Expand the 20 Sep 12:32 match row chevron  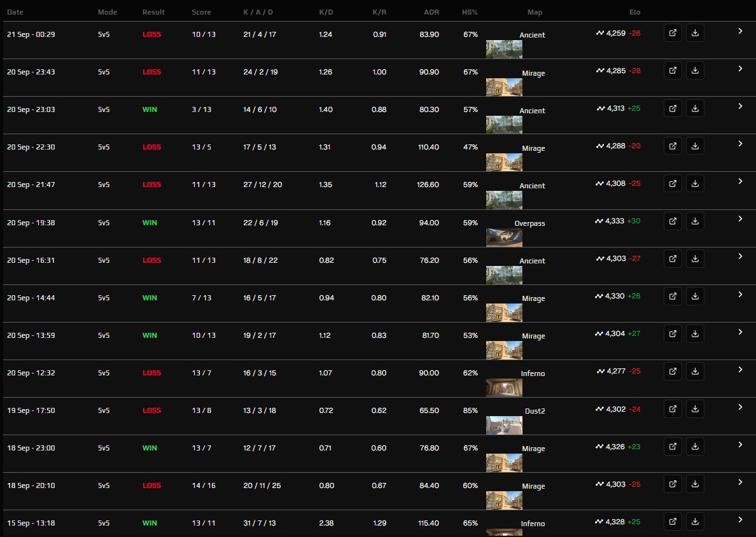pos(740,370)
